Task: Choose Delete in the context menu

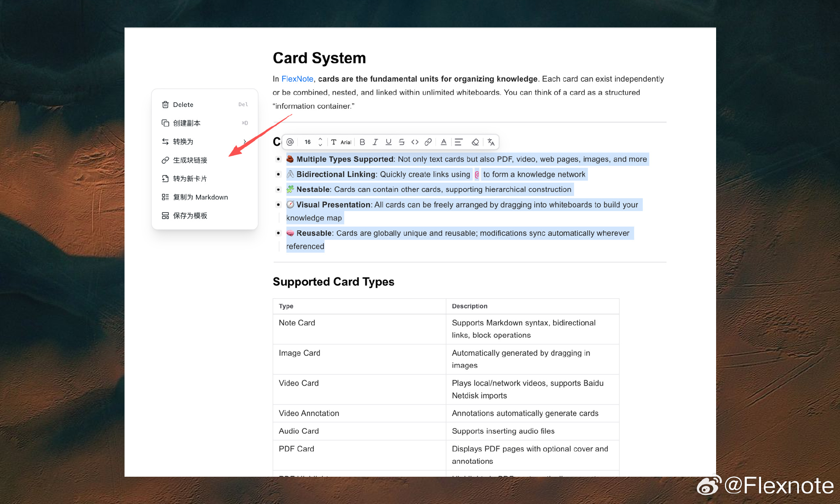Action: tap(205, 104)
